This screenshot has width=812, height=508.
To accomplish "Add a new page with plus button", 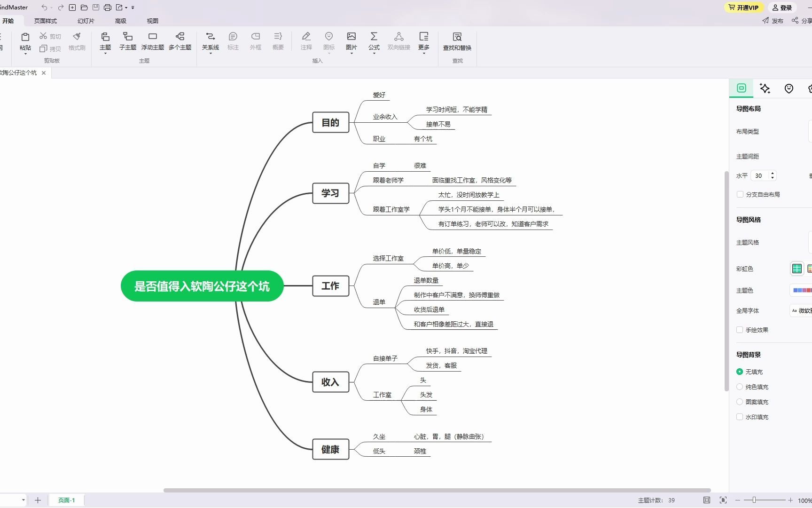I will coord(38,500).
